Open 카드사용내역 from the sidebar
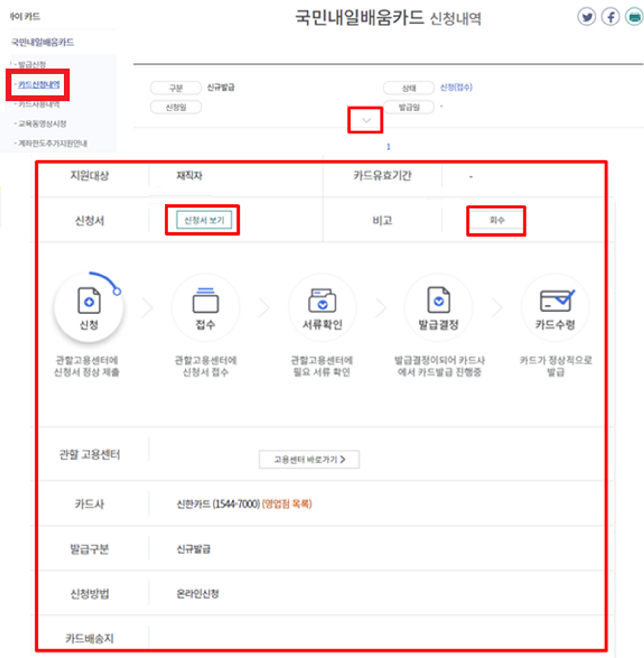The width and height of the screenshot is (644, 658). pos(38,105)
